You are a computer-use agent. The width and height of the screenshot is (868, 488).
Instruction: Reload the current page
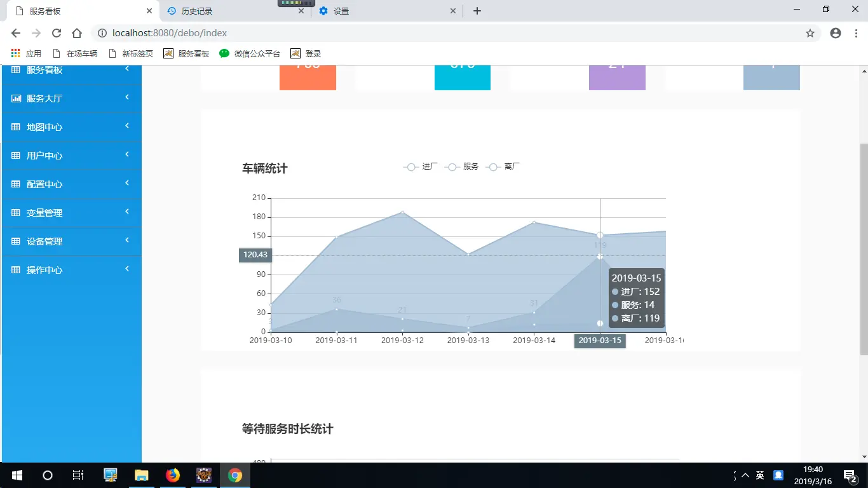(x=57, y=33)
